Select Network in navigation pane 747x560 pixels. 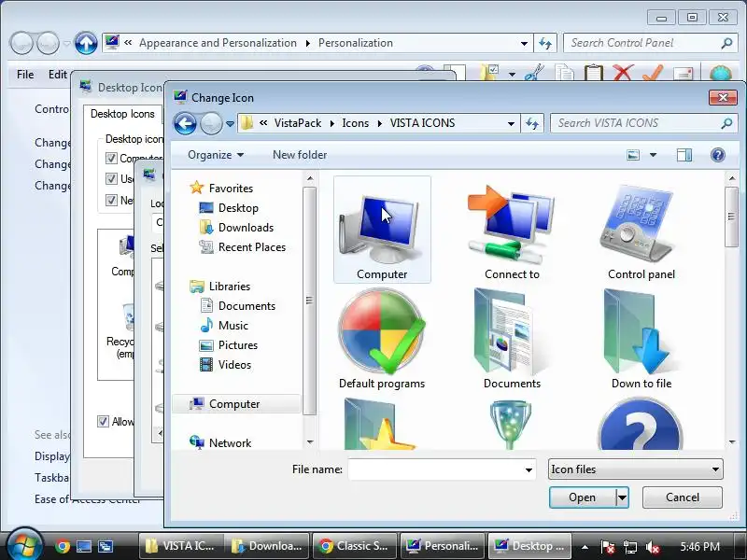tap(220, 442)
